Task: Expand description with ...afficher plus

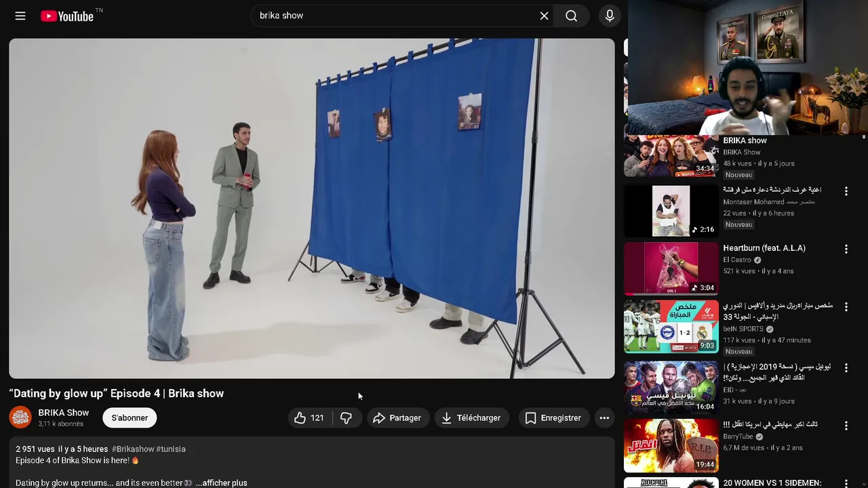Action: click(221, 483)
